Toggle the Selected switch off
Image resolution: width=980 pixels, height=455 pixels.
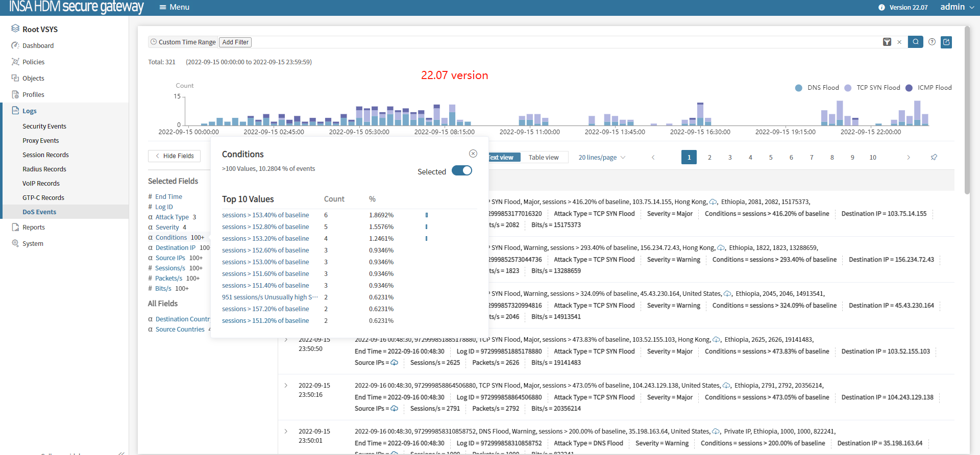462,171
